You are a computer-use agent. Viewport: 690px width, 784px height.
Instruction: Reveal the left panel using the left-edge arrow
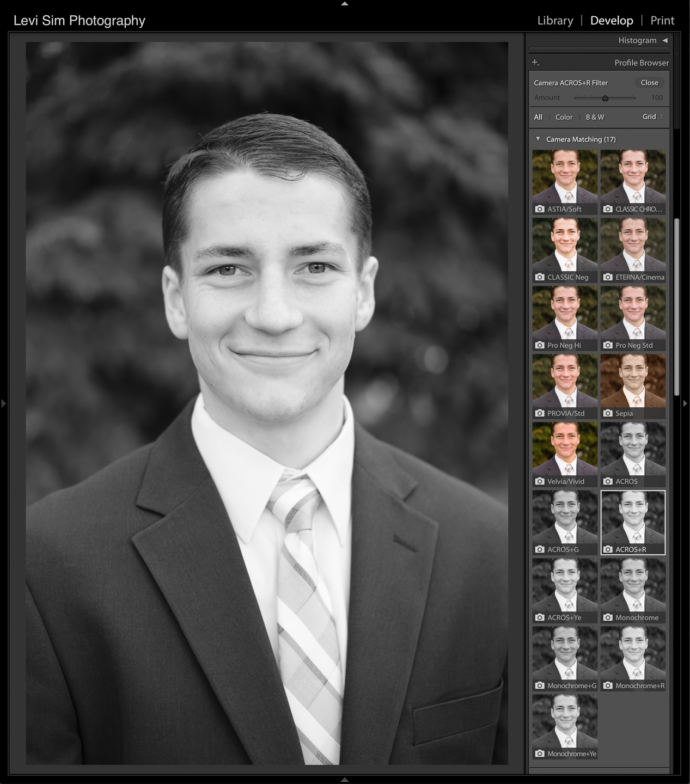(x=3, y=403)
